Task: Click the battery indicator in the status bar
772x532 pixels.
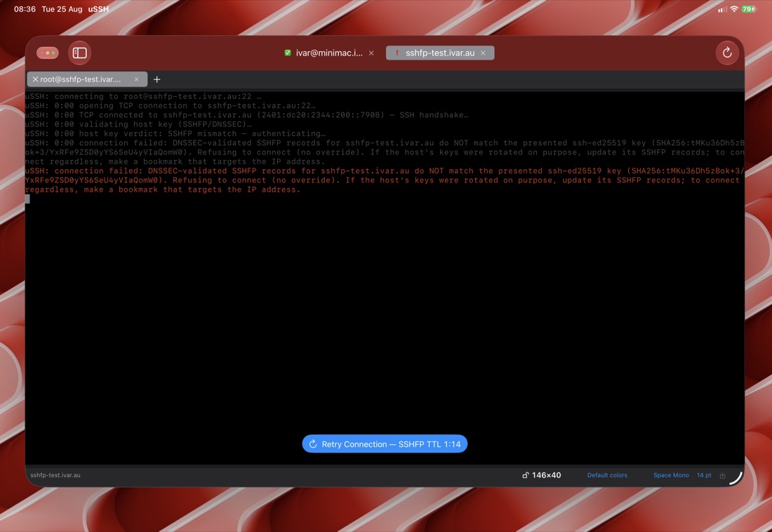Action: [749, 9]
